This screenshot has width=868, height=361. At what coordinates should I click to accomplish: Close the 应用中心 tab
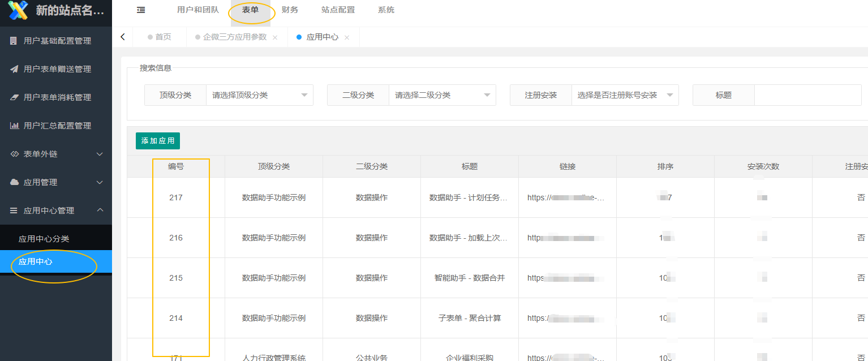coord(347,37)
